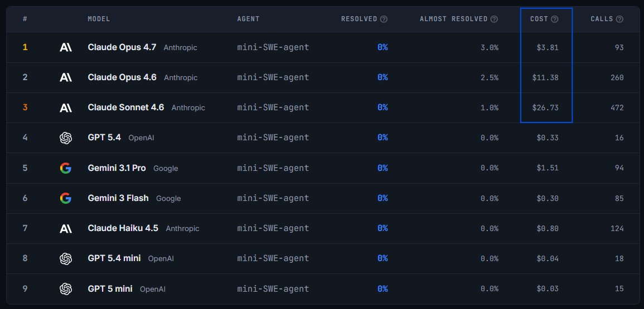
Task: Click the $0.33 cost value
Action: pyautogui.click(x=548, y=138)
